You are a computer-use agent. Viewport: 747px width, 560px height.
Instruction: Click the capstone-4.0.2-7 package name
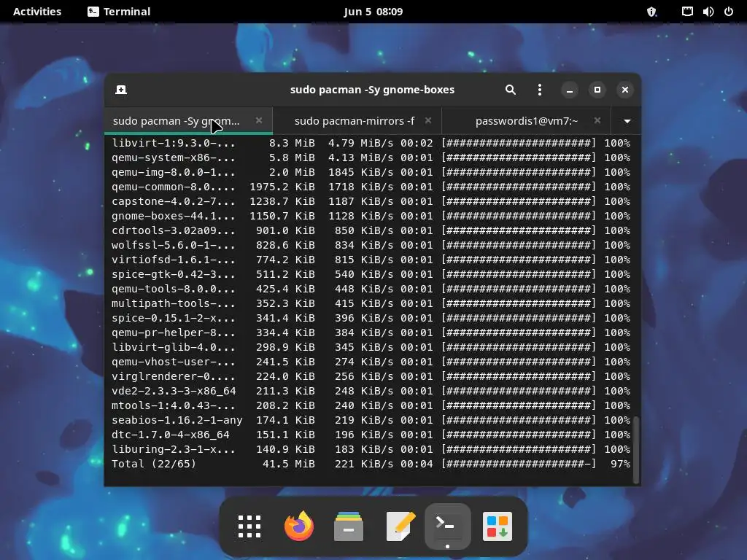174,201
